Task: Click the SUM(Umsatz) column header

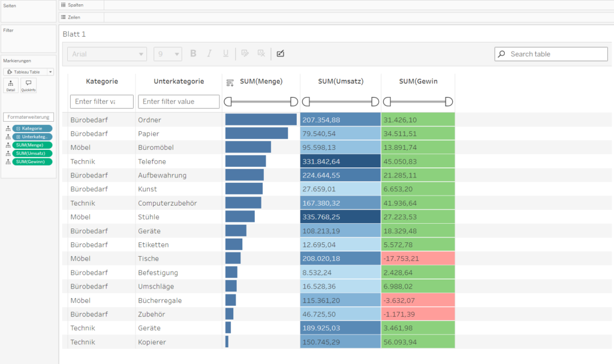Action: coord(341,82)
